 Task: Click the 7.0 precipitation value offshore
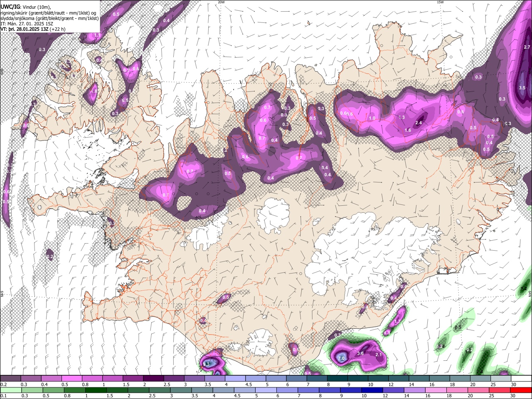tap(342, 358)
